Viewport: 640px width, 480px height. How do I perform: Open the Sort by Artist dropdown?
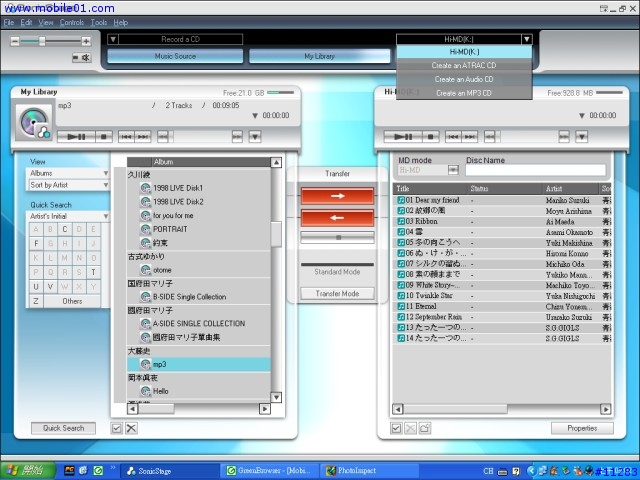click(x=68, y=185)
